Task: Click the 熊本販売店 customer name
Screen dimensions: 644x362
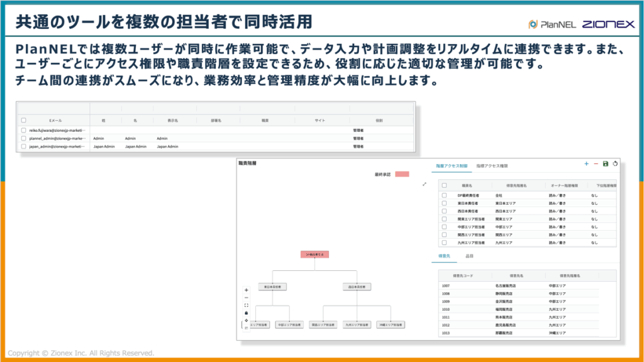Action: [x=504, y=317]
